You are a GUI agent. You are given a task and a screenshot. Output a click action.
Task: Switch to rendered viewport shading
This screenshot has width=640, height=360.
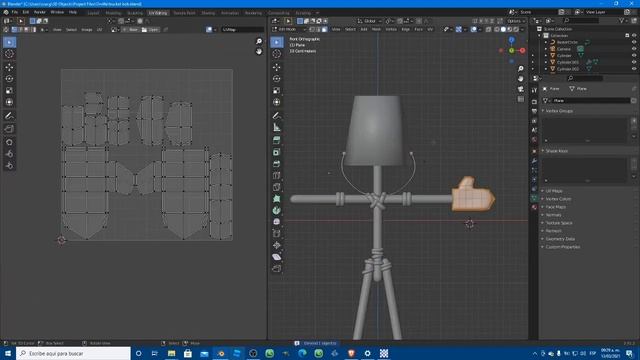click(x=516, y=29)
